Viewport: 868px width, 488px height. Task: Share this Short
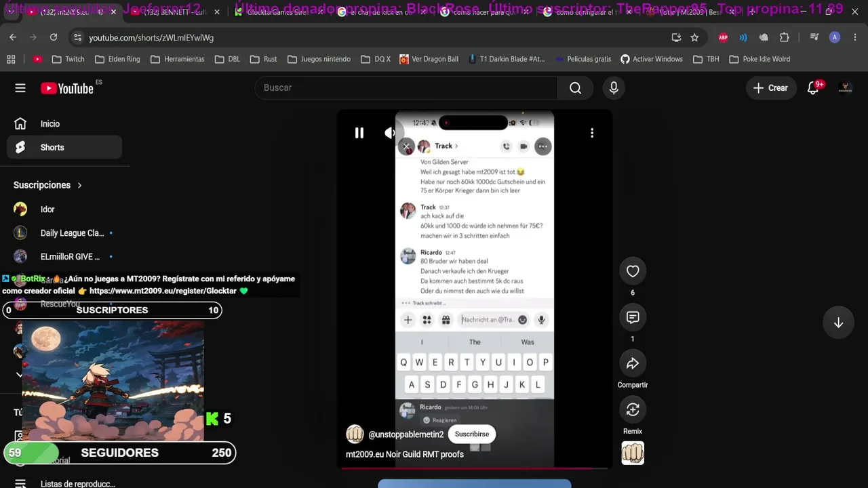pyautogui.click(x=633, y=363)
